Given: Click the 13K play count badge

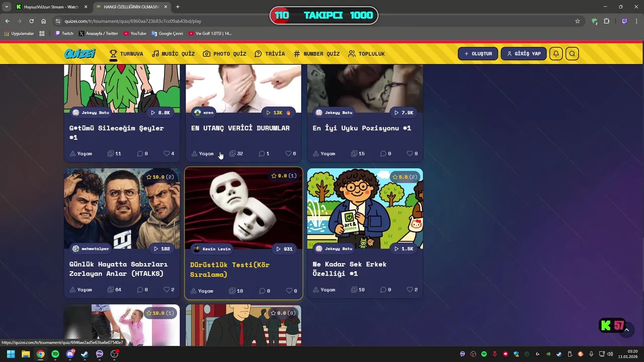Looking at the screenshot, I should pyautogui.click(x=278, y=113).
